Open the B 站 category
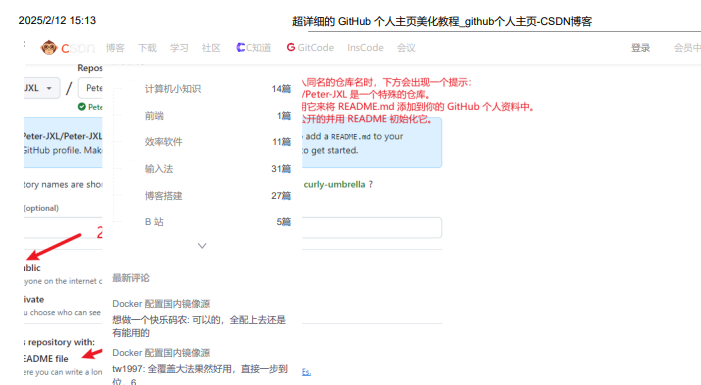The height and width of the screenshot is (385, 701). pos(154,222)
